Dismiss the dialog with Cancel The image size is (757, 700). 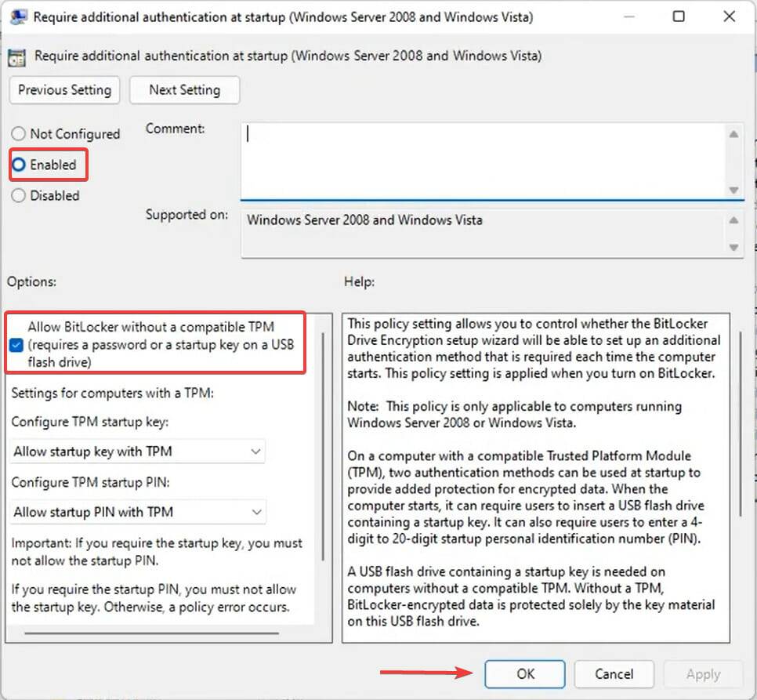click(614, 673)
